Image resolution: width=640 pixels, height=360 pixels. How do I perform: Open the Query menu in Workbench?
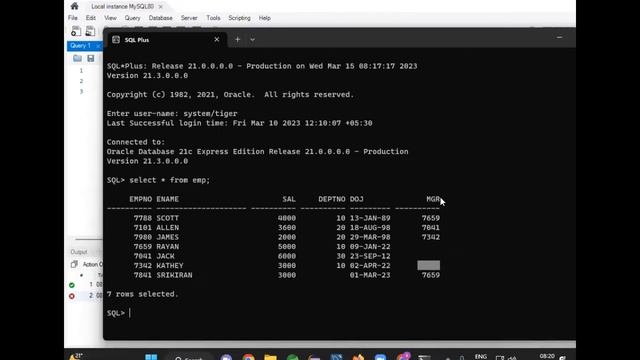pyautogui.click(x=132, y=18)
